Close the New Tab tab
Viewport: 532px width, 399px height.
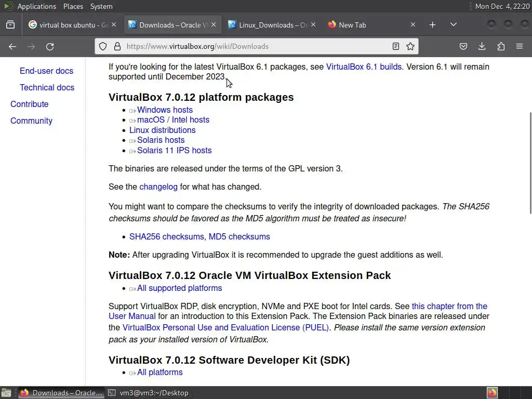[x=413, y=25]
